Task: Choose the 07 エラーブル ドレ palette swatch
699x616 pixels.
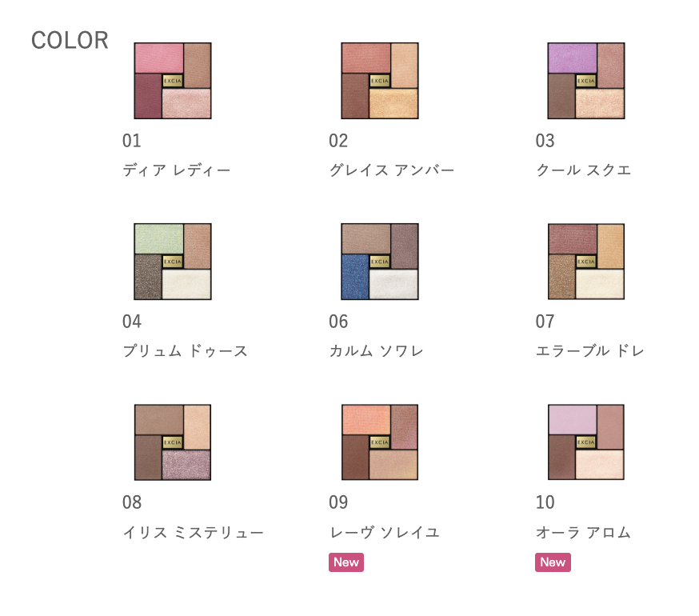Action: click(x=585, y=262)
